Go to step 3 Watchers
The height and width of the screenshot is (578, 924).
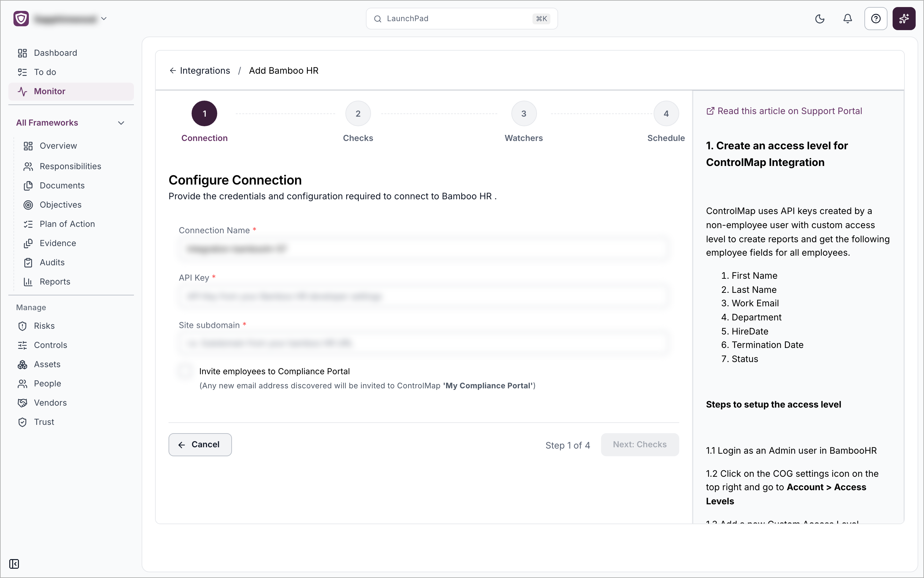click(524, 113)
